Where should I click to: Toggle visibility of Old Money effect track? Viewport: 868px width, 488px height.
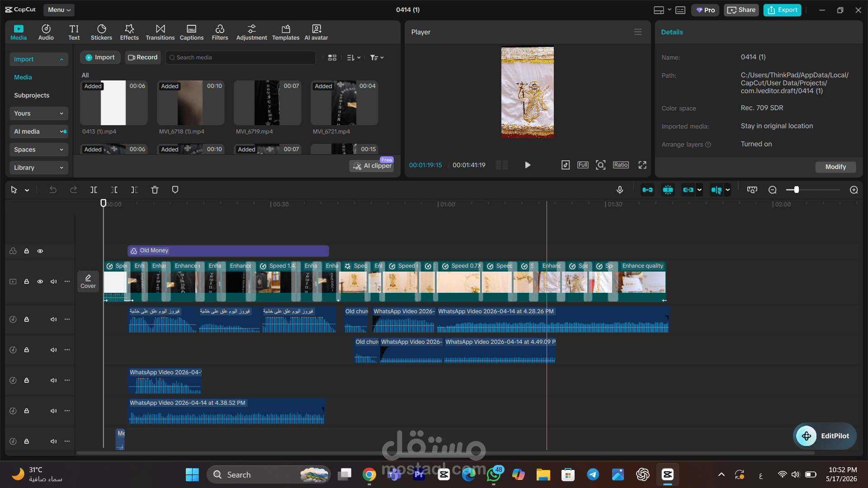(40, 251)
